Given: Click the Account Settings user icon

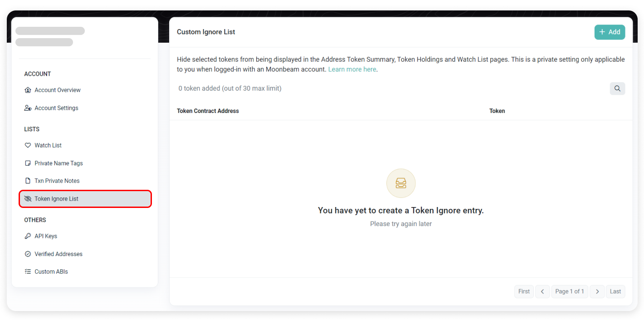Looking at the screenshot, I should point(28,108).
